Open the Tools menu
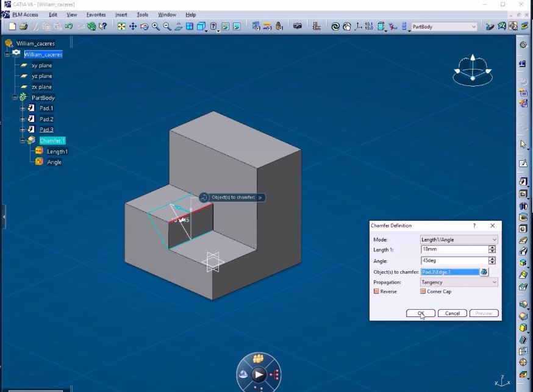Viewport: 533px width, 392px height. (142, 15)
